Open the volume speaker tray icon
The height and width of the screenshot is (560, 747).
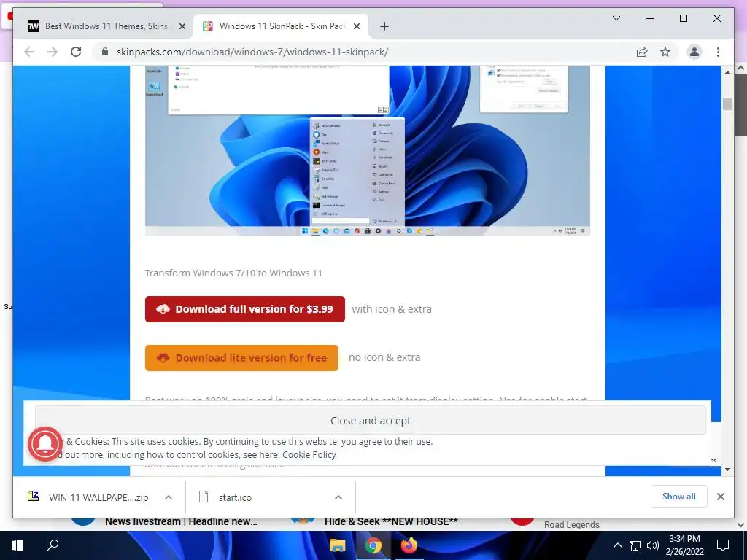coord(653,545)
